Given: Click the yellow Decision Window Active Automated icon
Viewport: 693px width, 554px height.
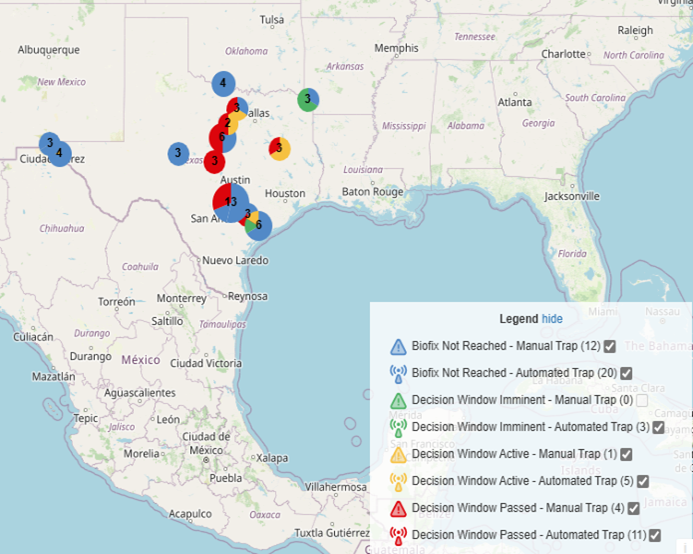Looking at the screenshot, I should pyautogui.click(x=398, y=481).
